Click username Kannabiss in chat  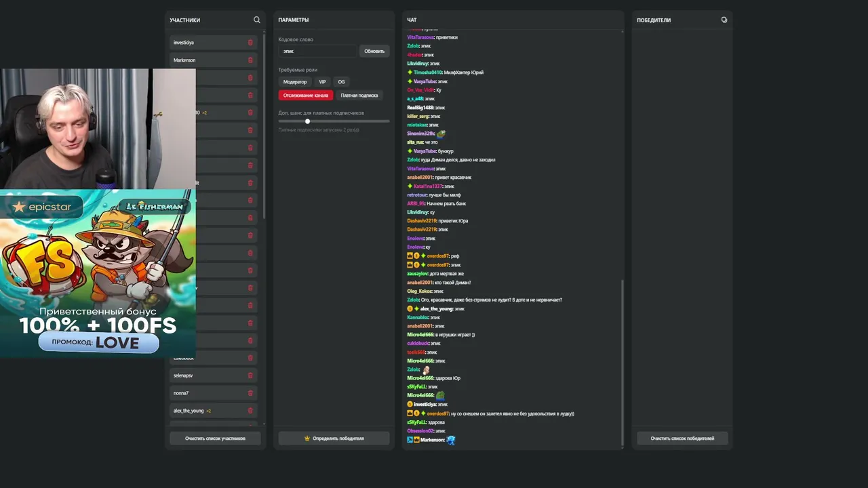418,317
